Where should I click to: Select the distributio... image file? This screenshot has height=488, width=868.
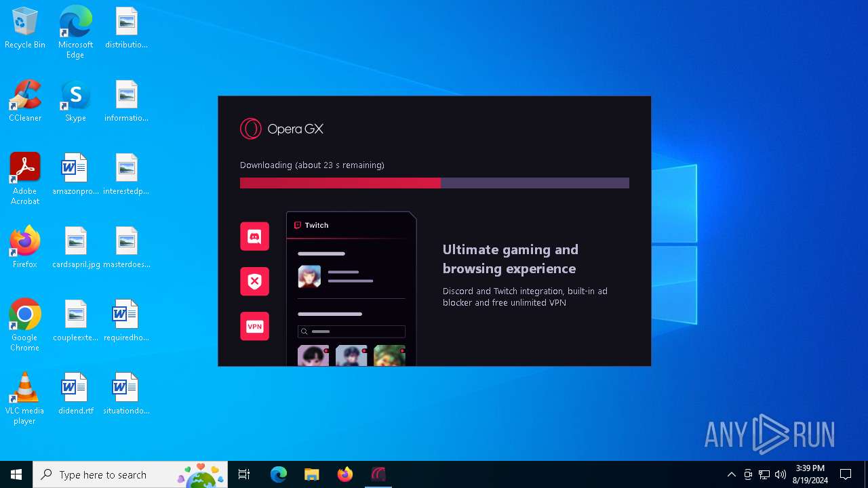coord(126,28)
